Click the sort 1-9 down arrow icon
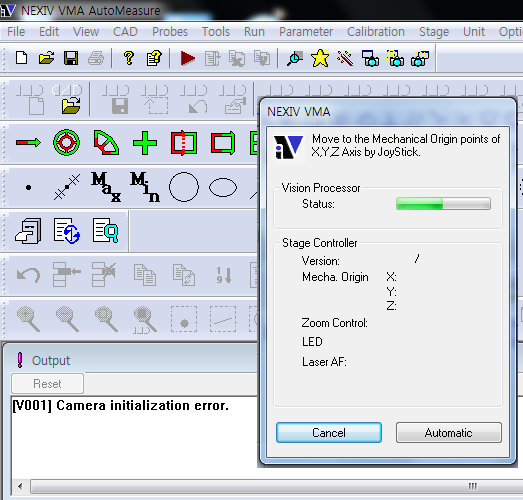This screenshot has height=500, width=523. (x=223, y=276)
